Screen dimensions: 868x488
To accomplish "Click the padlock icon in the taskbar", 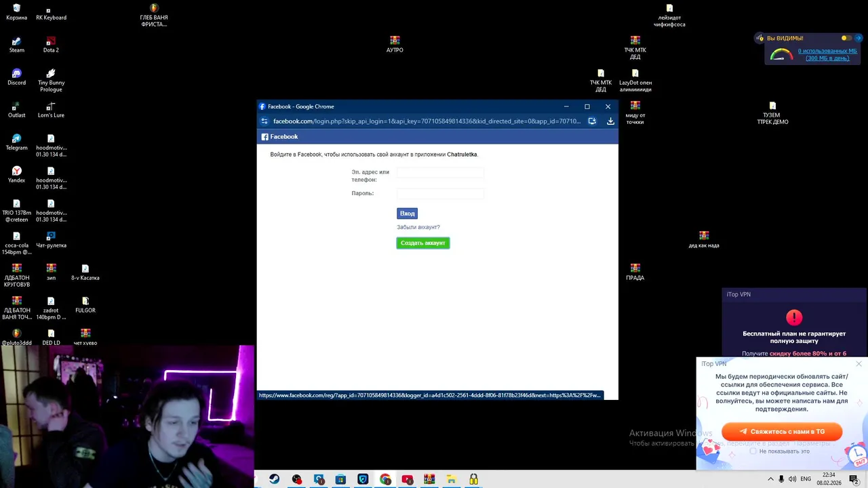I will coord(473,479).
